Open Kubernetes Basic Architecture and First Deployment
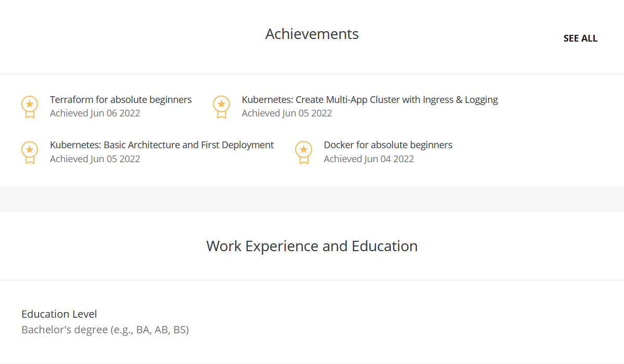The height and width of the screenshot is (364, 624). click(x=162, y=145)
